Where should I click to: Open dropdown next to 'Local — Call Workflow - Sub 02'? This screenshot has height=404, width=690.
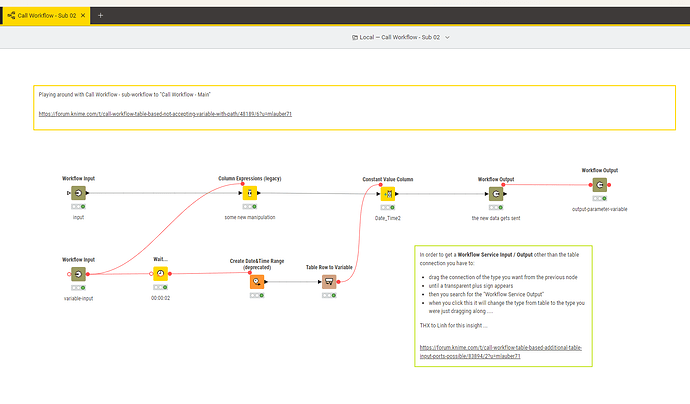click(448, 37)
